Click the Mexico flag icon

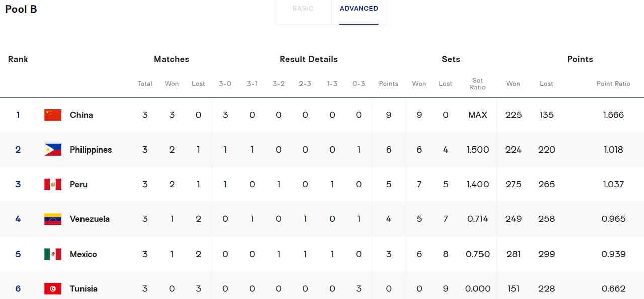tap(53, 254)
